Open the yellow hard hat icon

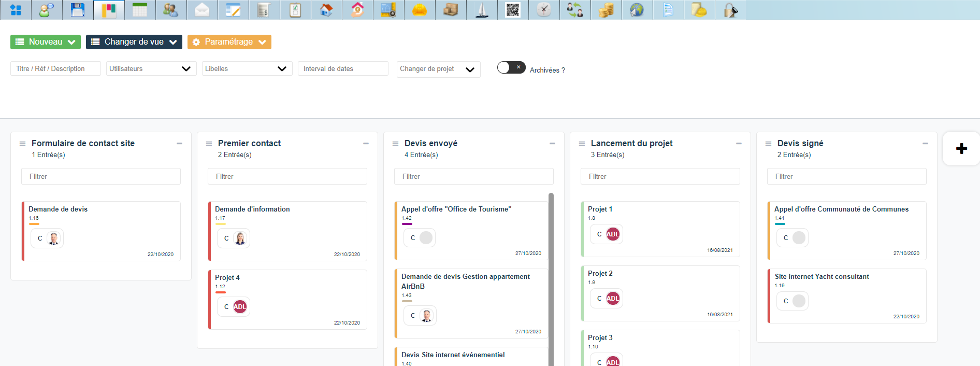coord(420,10)
